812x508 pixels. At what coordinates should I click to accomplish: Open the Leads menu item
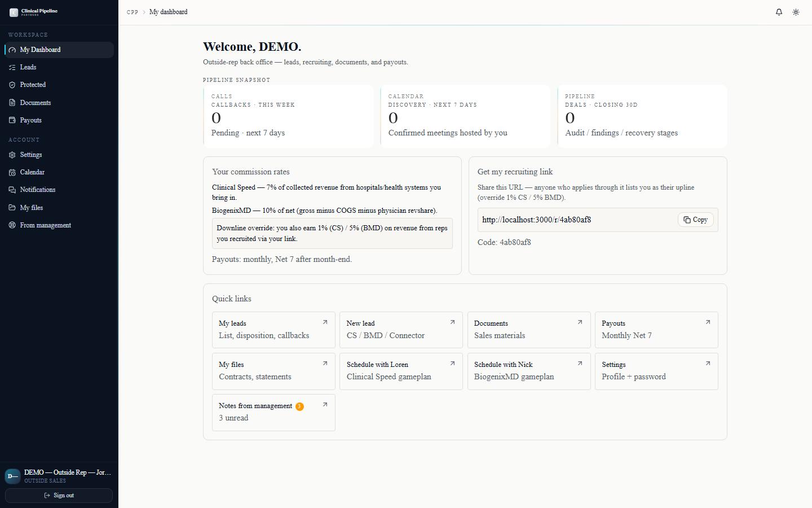tap(59, 67)
